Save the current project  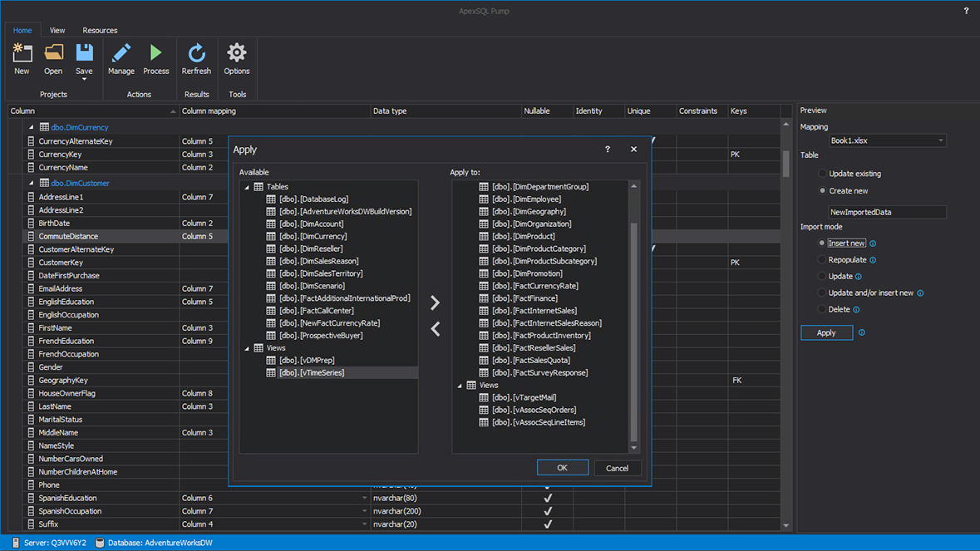[83, 58]
